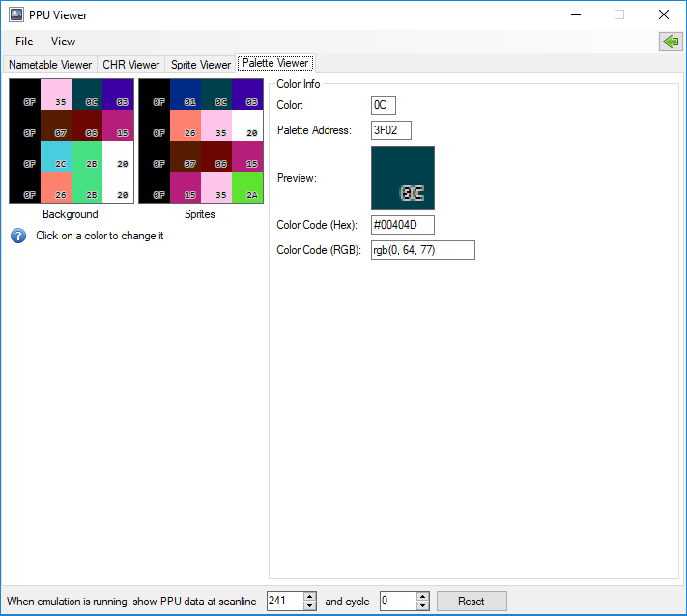Decrease the scanline value with down arrow
Screen dimensions: 687x616
pos(309,605)
